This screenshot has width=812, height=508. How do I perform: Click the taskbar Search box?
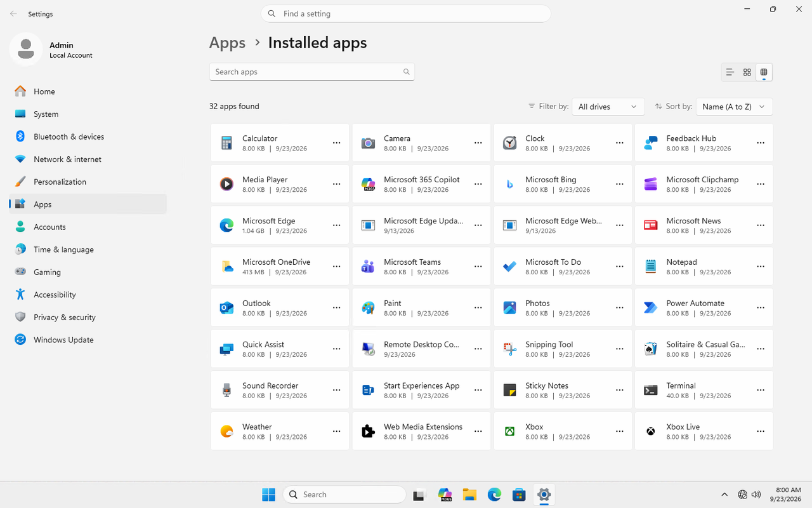tap(344, 495)
